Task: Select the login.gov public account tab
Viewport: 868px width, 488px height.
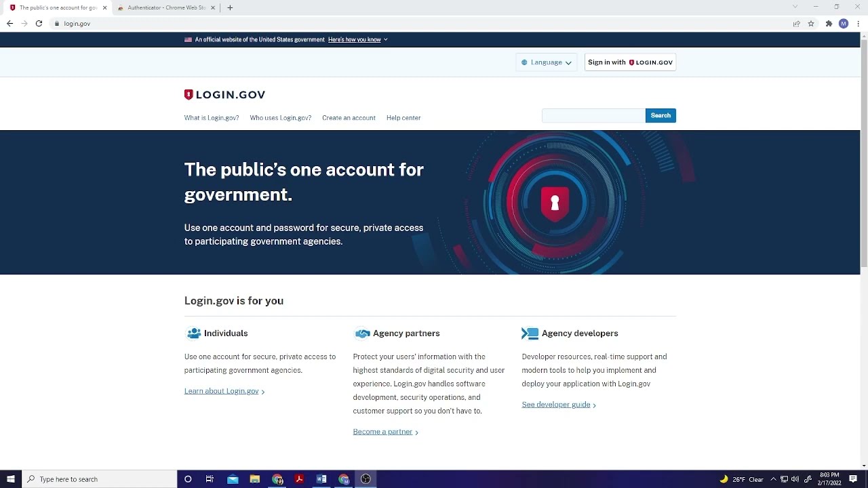Action: point(58,7)
